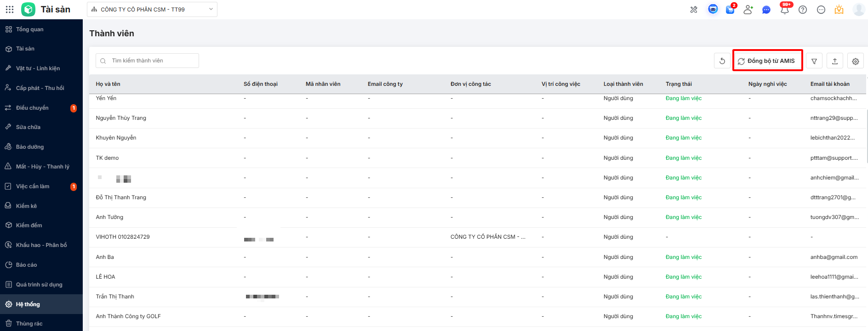
Task: Open the chat message bubble icon
Action: click(766, 10)
